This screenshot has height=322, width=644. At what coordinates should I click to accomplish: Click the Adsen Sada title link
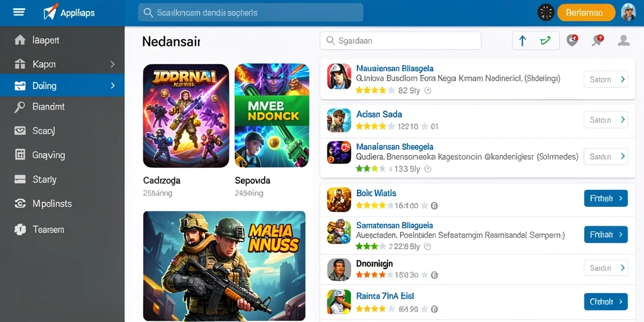coord(379,114)
